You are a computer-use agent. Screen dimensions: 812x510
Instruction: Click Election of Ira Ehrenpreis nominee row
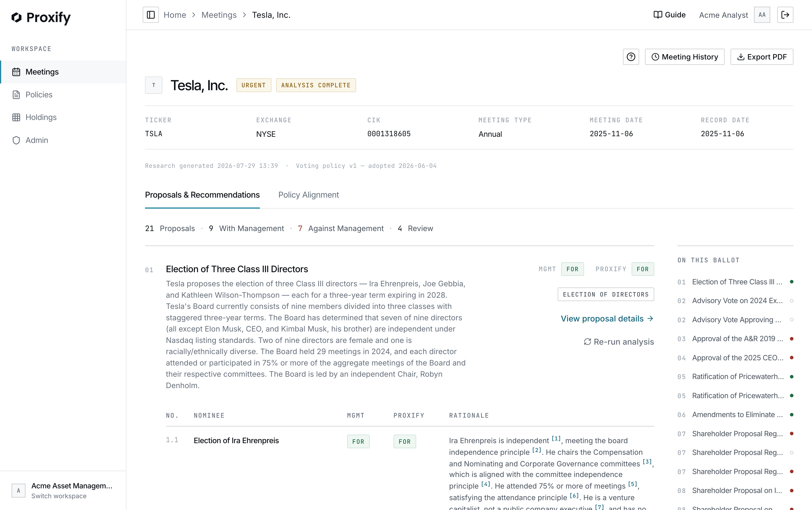(x=236, y=441)
